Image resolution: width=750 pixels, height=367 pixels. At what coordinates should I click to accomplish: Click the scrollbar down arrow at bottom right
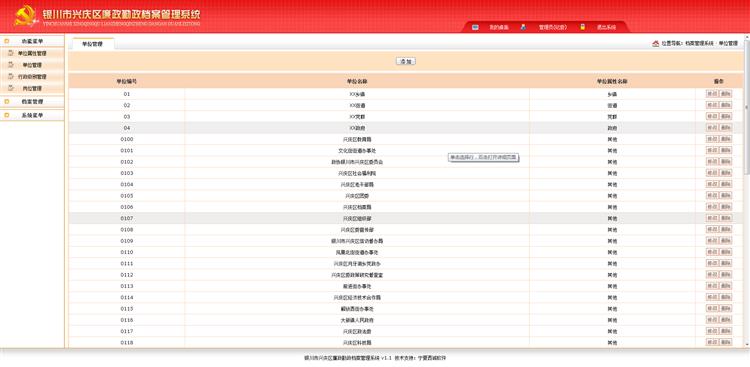(747, 345)
